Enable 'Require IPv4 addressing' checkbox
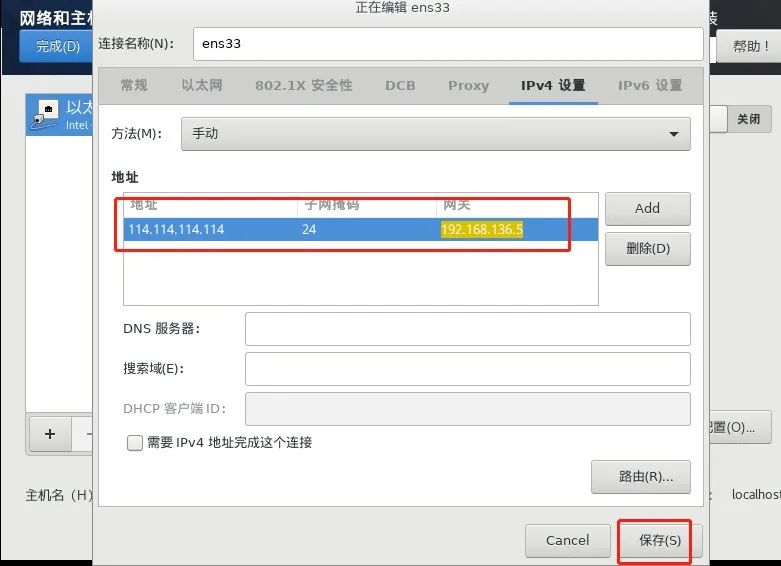 tap(134, 442)
